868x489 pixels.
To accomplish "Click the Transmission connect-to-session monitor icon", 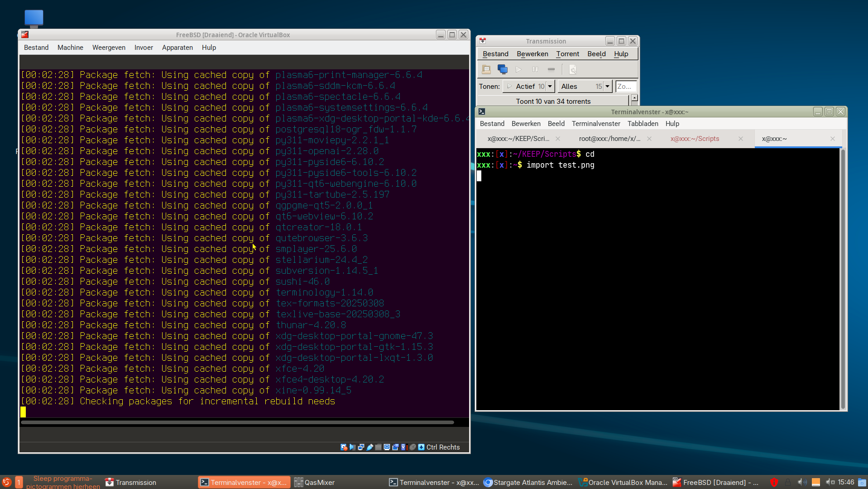I will click(503, 69).
